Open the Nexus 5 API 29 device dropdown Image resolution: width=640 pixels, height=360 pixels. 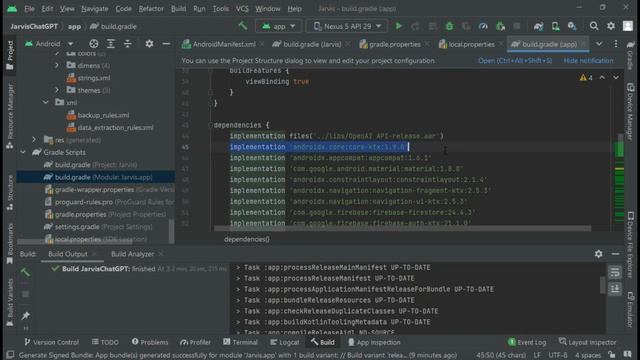click(x=348, y=26)
